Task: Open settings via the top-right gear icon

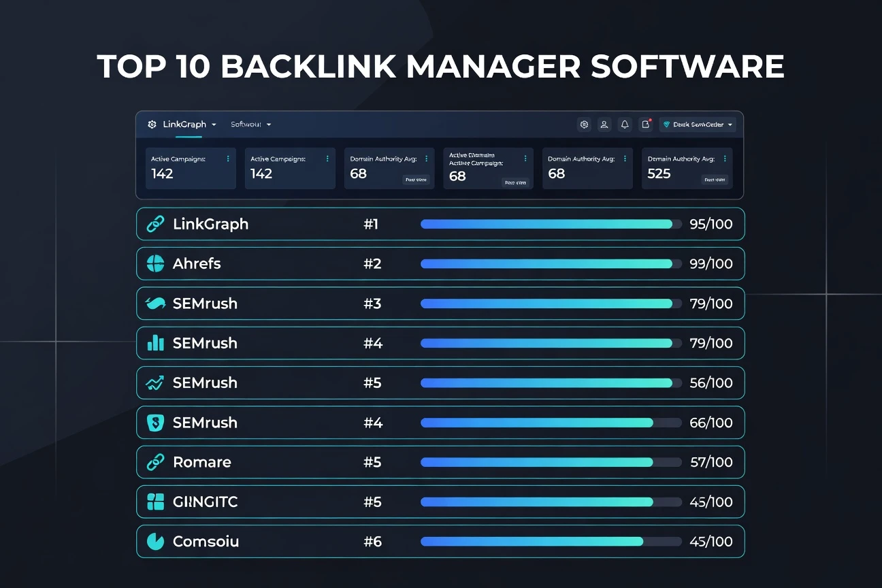Action: coord(583,125)
